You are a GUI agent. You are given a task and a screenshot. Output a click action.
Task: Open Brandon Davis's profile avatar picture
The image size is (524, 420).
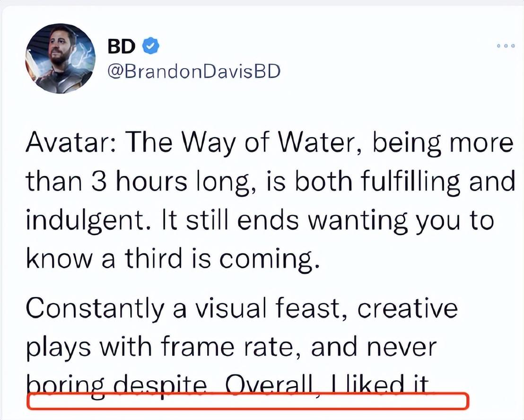point(60,59)
